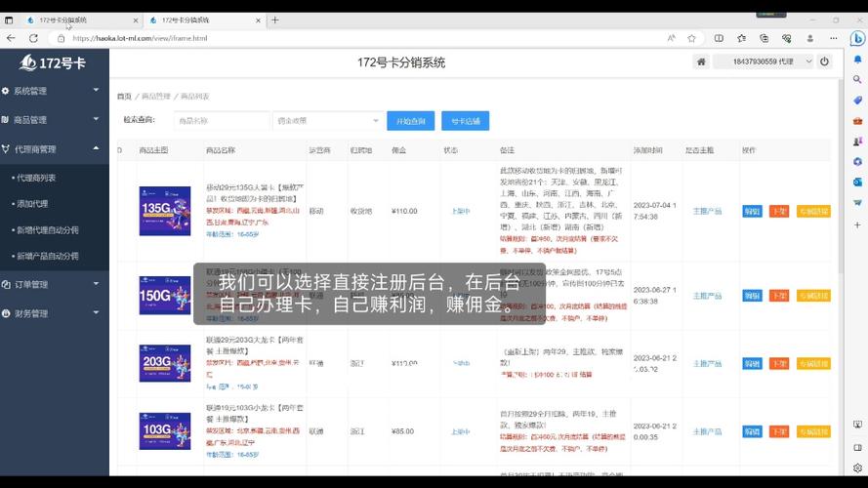Click yellow link button in 103G row
The height and width of the screenshot is (488, 868).
813,431
